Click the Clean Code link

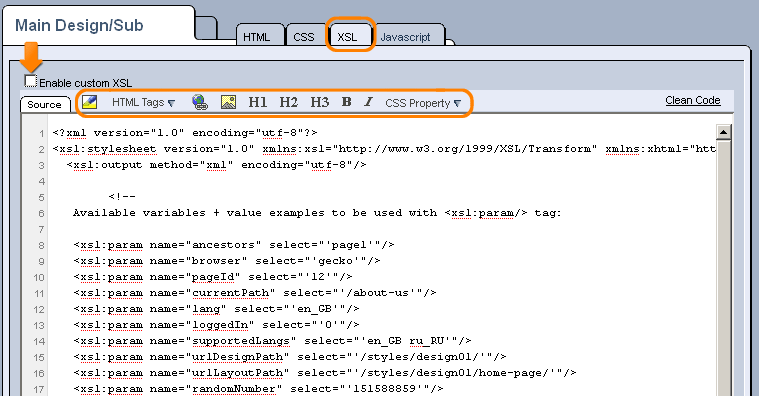coord(693,100)
